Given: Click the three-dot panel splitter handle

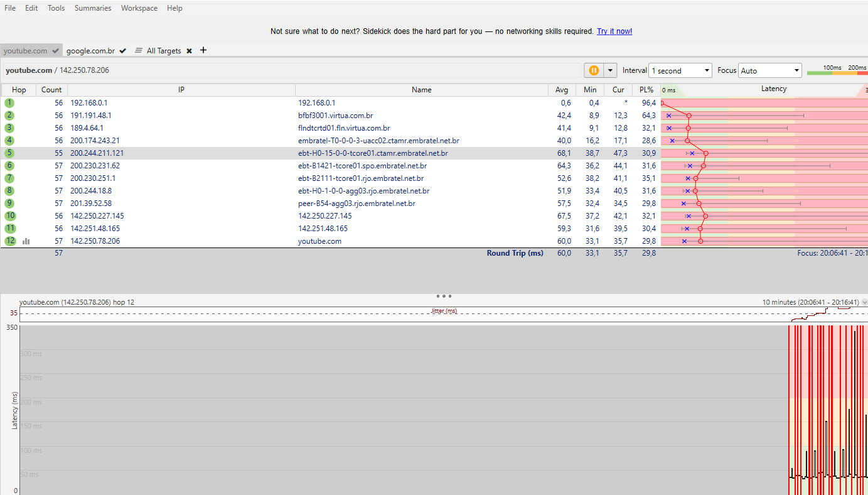Looking at the screenshot, I should click(x=444, y=296).
